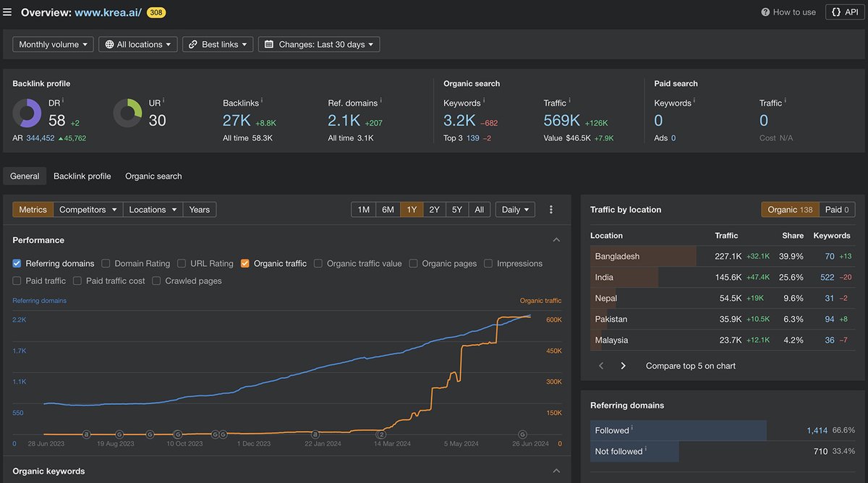This screenshot has width=868, height=483.
Task: Enable the Paid traffic checkbox
Action: coord(17,281)
